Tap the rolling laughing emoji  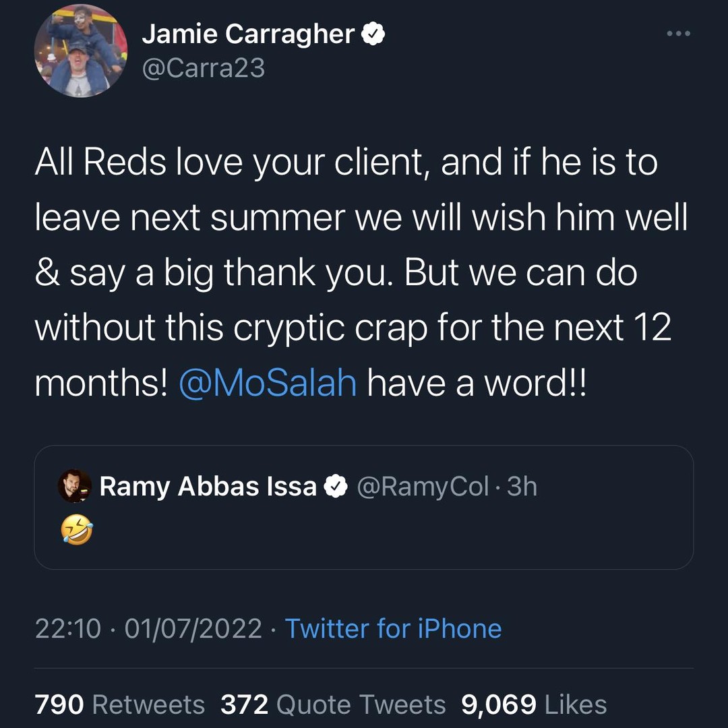point(77,529)
